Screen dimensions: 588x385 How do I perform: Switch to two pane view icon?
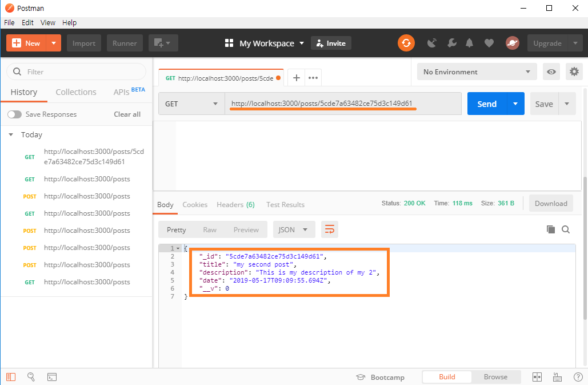(x=537, y=377)
